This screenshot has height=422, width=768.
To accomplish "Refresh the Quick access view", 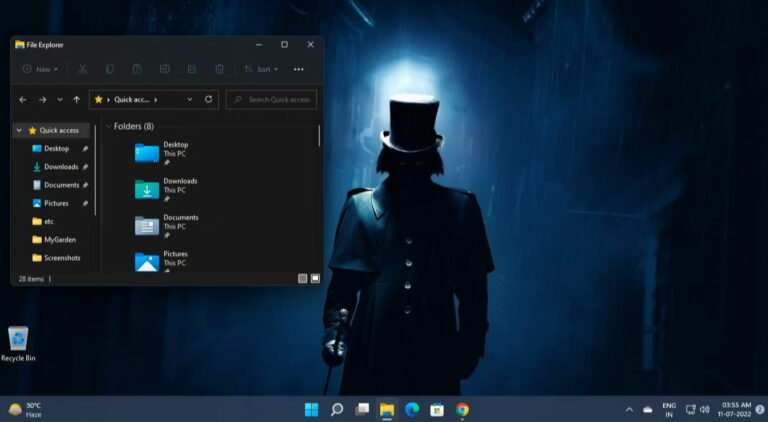I will pos(209,99).
